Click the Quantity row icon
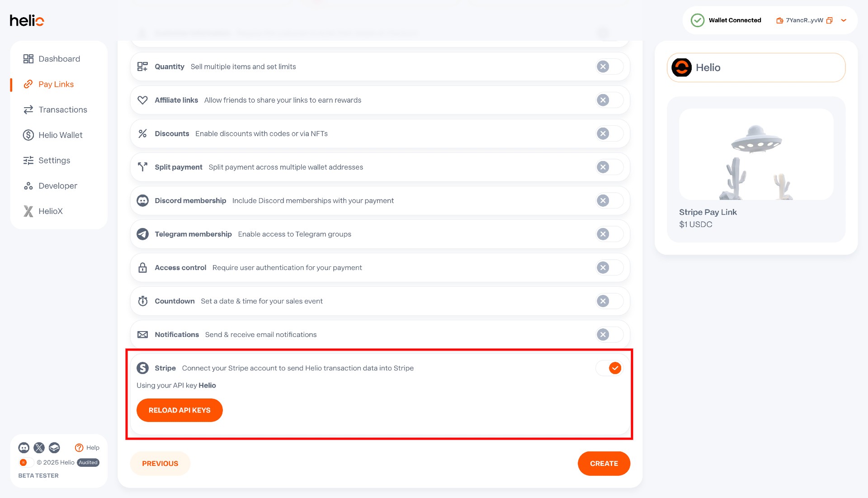The image size is (868, 498). (142, 66)
